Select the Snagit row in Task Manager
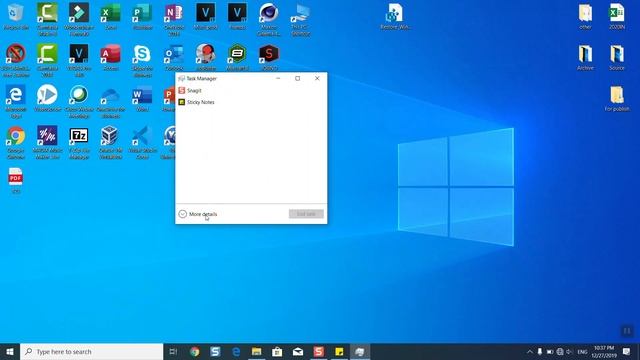This screenshot has width=640, height=360. 251,91
